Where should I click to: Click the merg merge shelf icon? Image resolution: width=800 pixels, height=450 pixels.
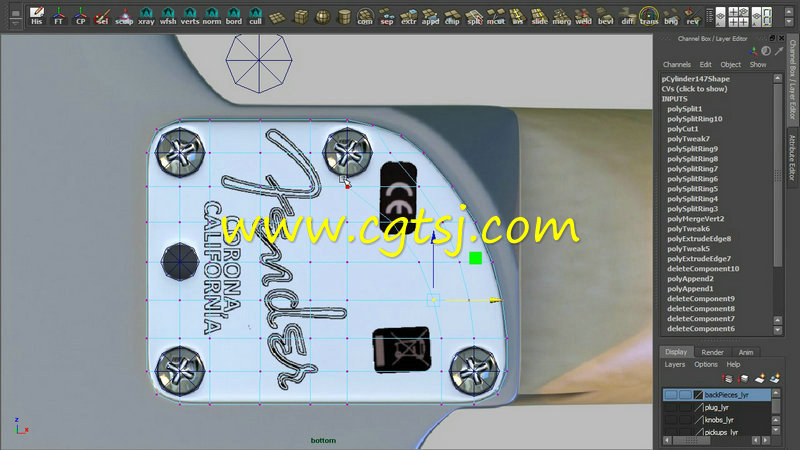coord(562,16)
